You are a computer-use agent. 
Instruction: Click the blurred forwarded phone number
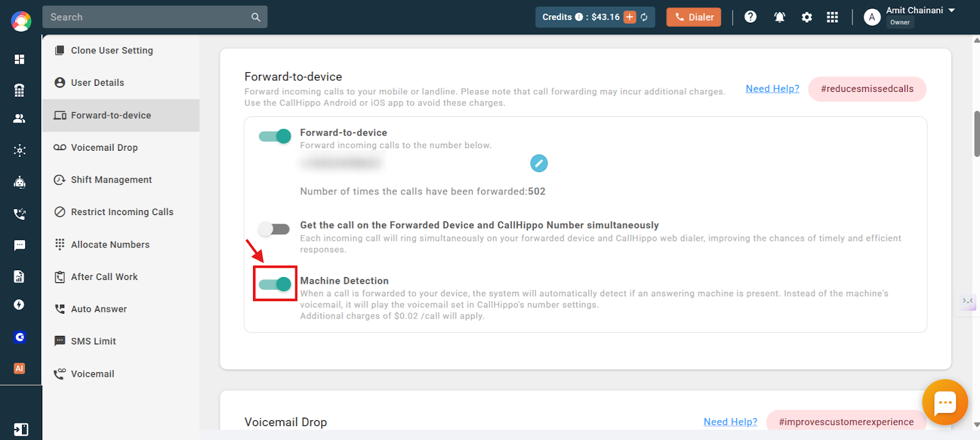click(341, 163)
